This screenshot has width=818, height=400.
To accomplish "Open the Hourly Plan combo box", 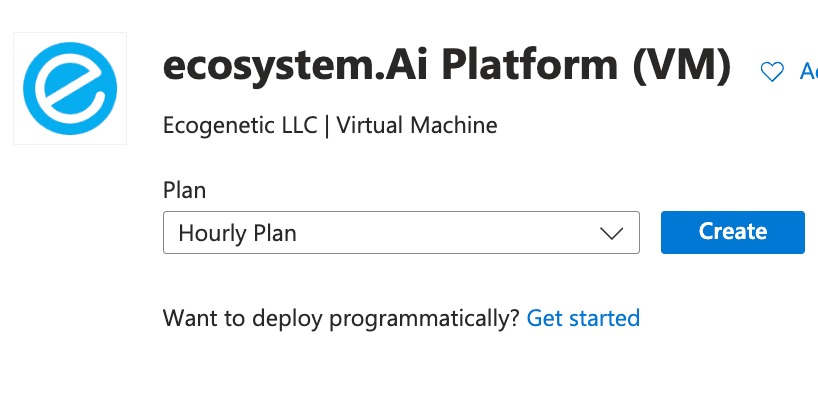I will [x=400, y=233].
